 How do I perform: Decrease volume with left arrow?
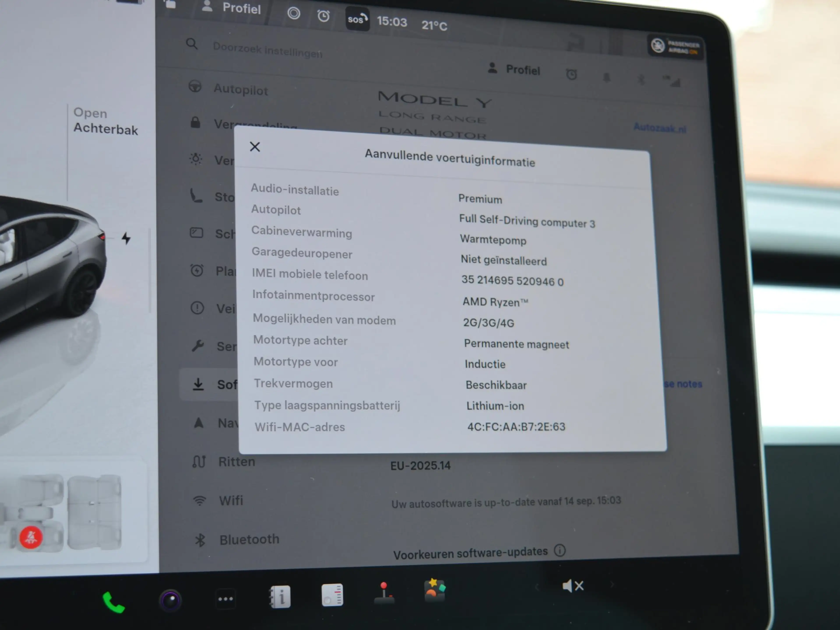click(537, 587)
